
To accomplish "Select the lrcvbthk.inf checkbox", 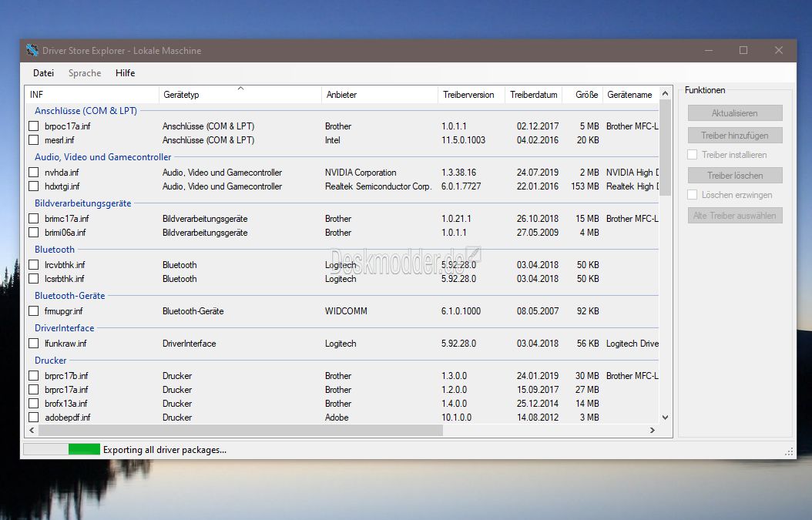I will coord(34,265).
